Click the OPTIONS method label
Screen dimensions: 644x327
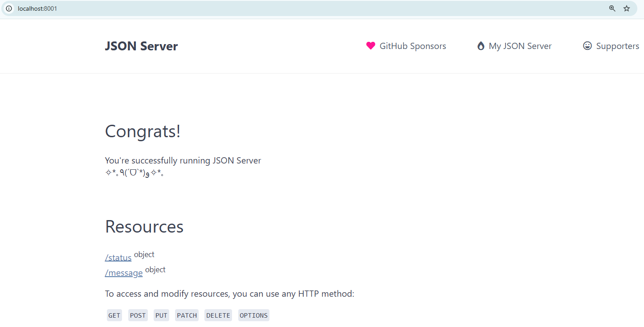point(254,315)
